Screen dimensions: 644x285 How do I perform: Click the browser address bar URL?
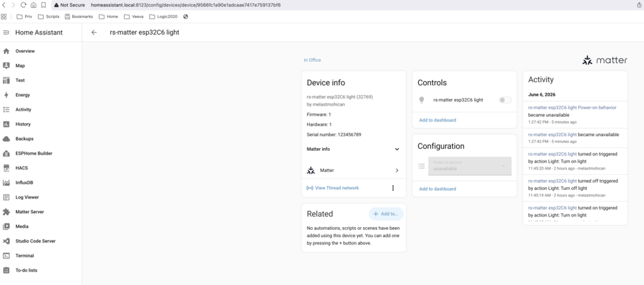tap(186, 5)
